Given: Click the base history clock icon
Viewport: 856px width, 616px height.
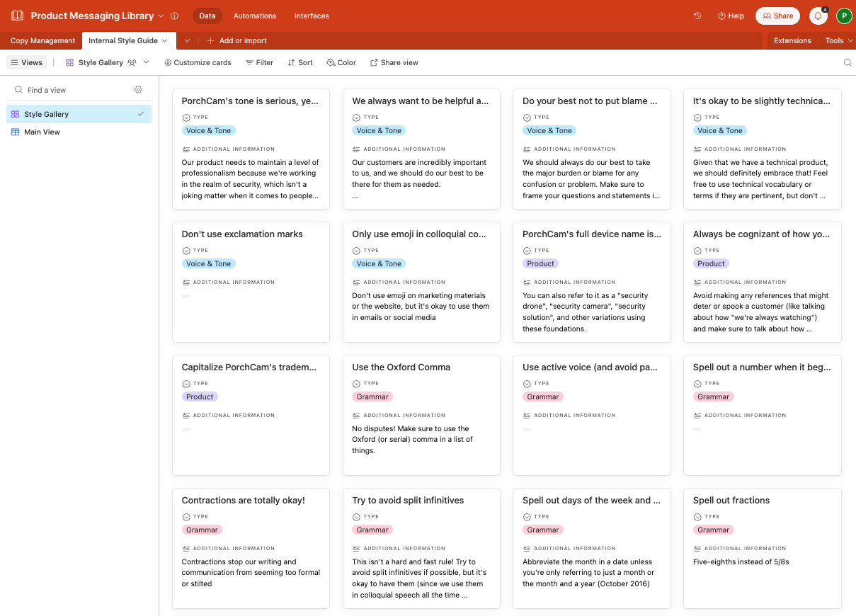Looking at the screenshot, I should (x=697, y=16).
